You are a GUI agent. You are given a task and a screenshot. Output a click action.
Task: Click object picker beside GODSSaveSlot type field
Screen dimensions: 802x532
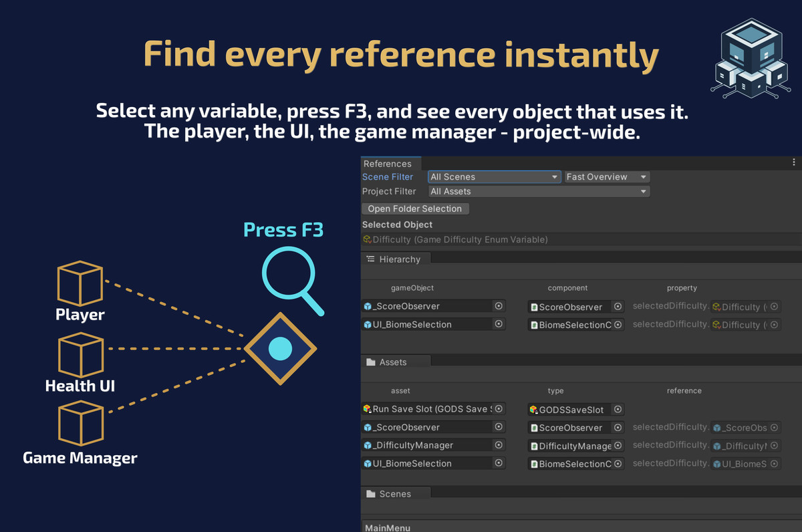pos(618,410)
